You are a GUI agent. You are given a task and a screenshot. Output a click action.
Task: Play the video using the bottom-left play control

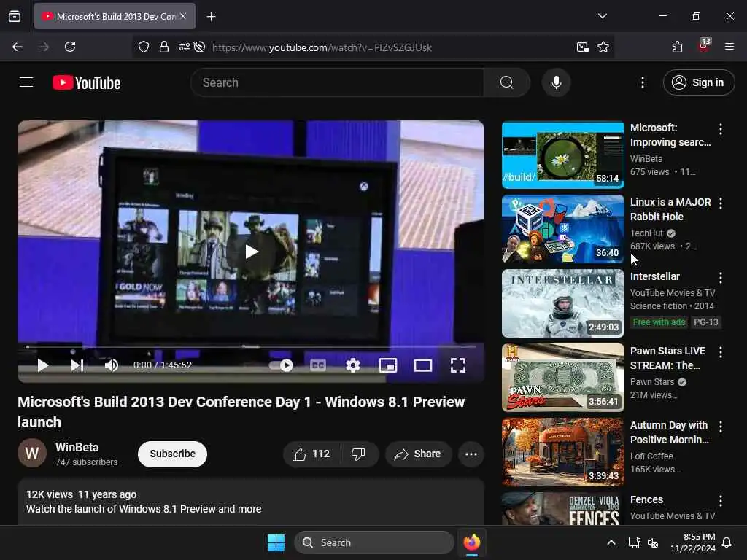pyautogui.click(x=43, y=365)
